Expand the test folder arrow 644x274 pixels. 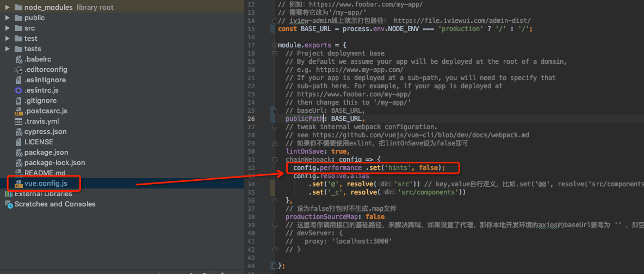[x=8, y=38]
